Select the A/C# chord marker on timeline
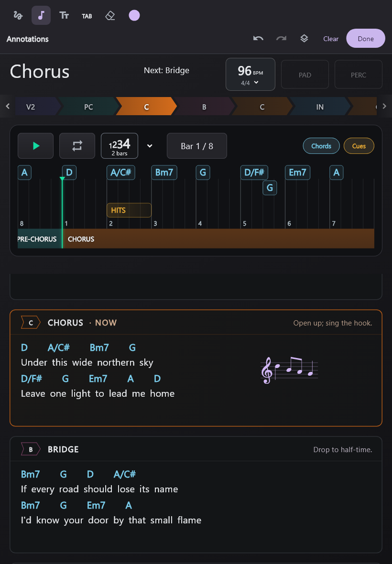This screenshot has width=392, height=564. tap(121, 172)
